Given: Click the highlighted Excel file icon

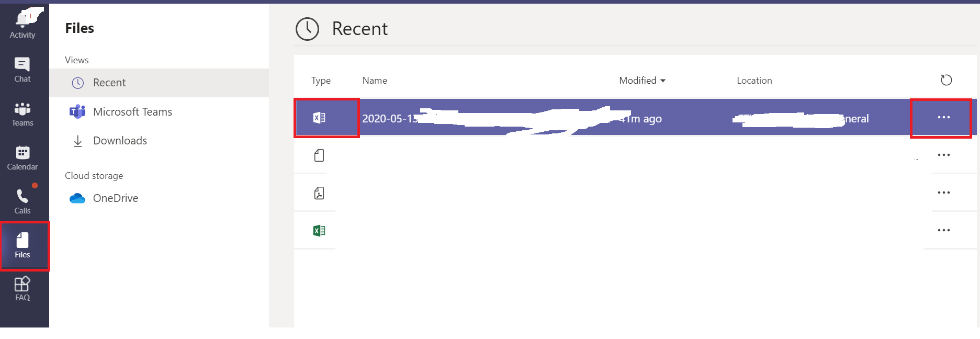Looking at the screenshot, I should [319, 118].
